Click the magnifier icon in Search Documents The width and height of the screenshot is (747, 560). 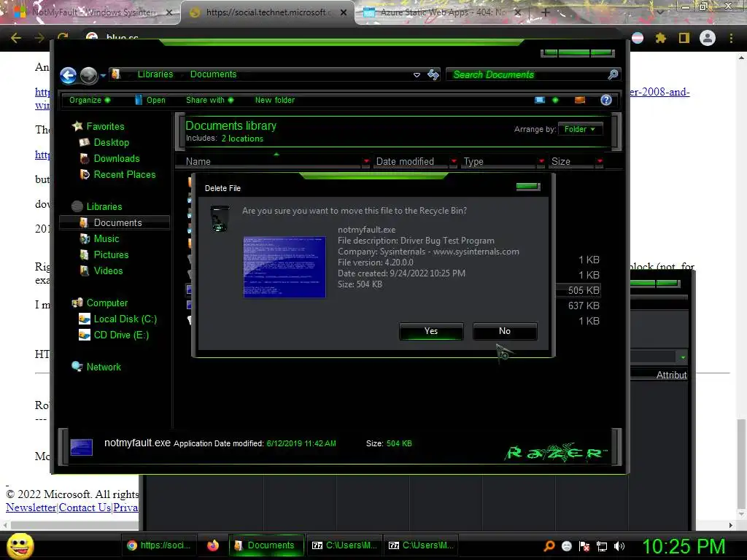(613, 74)
